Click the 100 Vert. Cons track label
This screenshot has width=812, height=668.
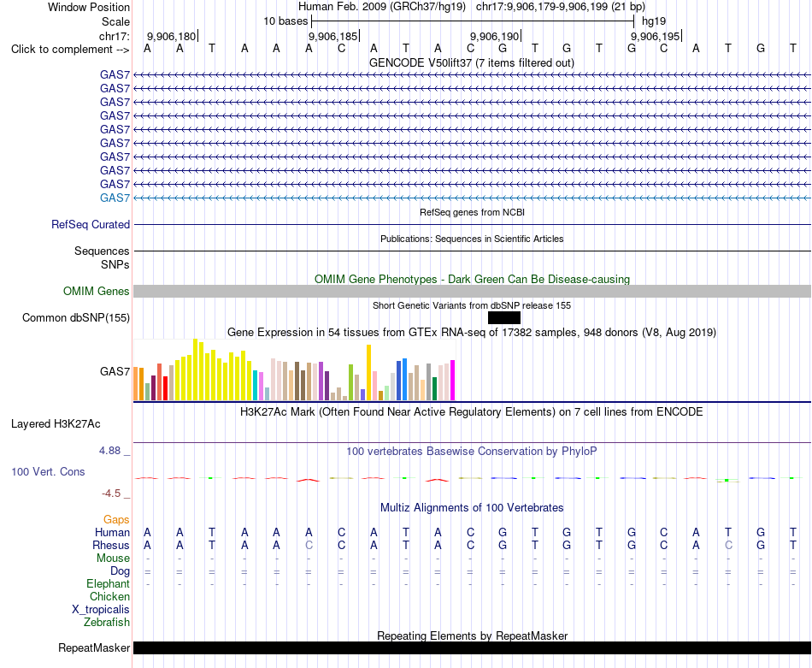pos(48,471)
